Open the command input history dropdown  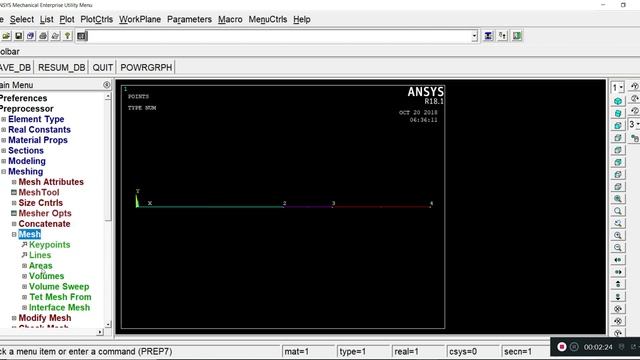click(474, 36)
